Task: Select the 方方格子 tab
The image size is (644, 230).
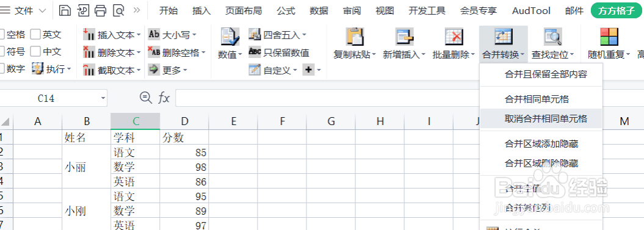Action: coord(617,11)
